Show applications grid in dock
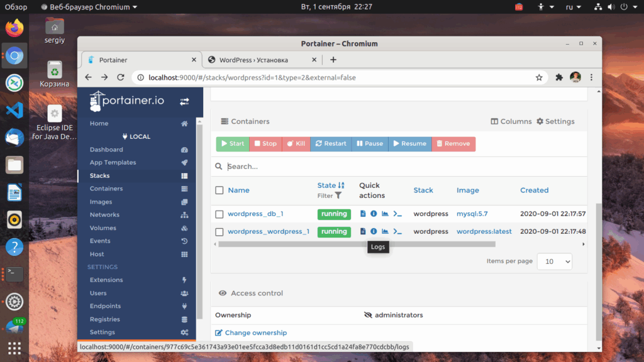This screenshot has width=644, height=362. pos(14,348)
